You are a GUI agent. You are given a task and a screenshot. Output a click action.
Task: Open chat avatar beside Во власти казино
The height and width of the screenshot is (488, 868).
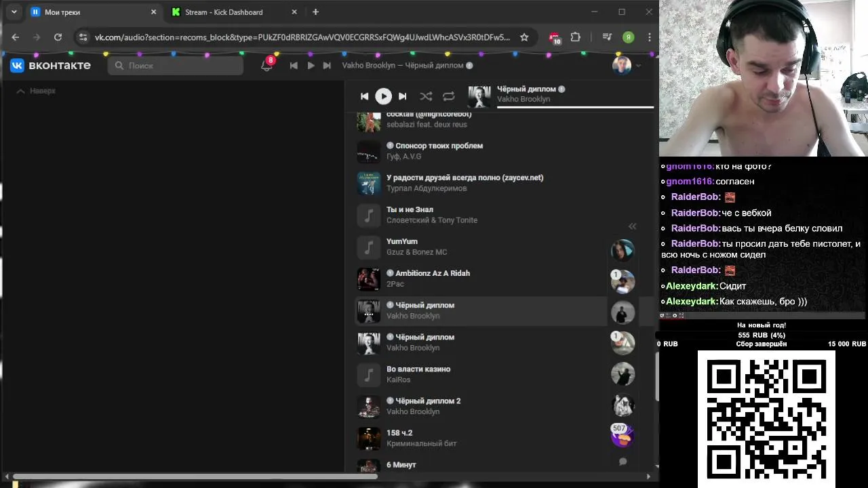tap(623, 374)
